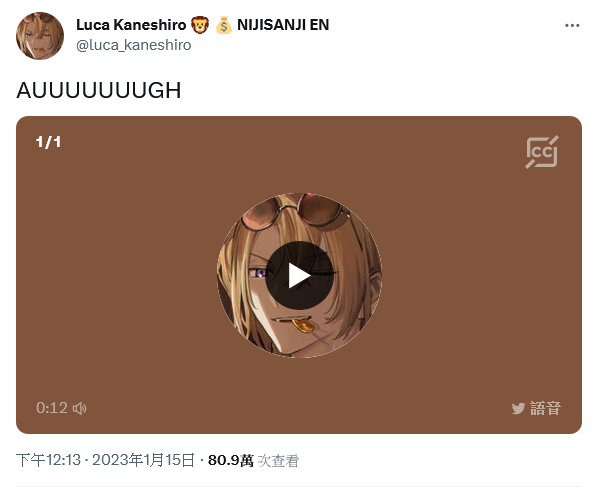Click the NIJISANJI EN name text
This screenshot has width=598, height=489.
click(x=283, y=25)
